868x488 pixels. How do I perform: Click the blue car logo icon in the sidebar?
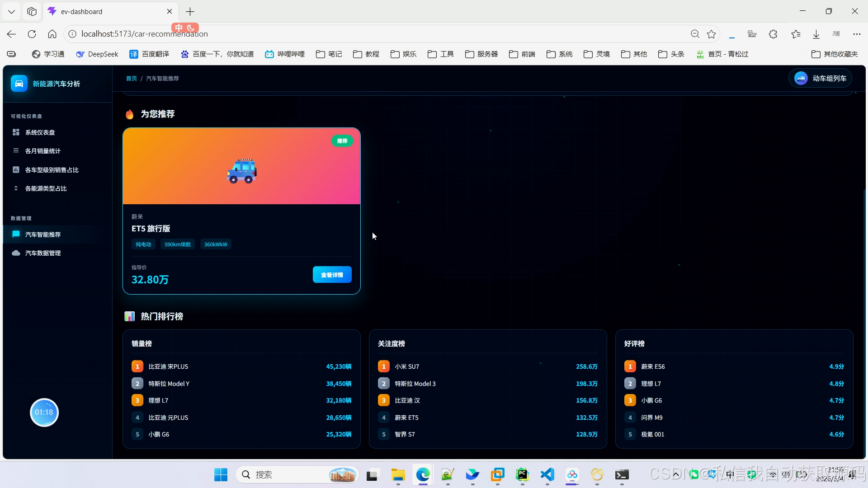(x=19, y=84)
